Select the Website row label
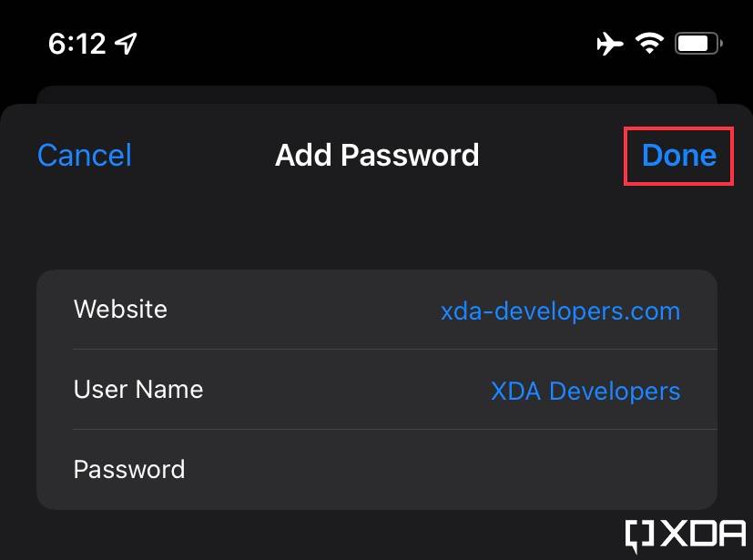The height and width of the screenshot is (560, 753). pos(120,310)
